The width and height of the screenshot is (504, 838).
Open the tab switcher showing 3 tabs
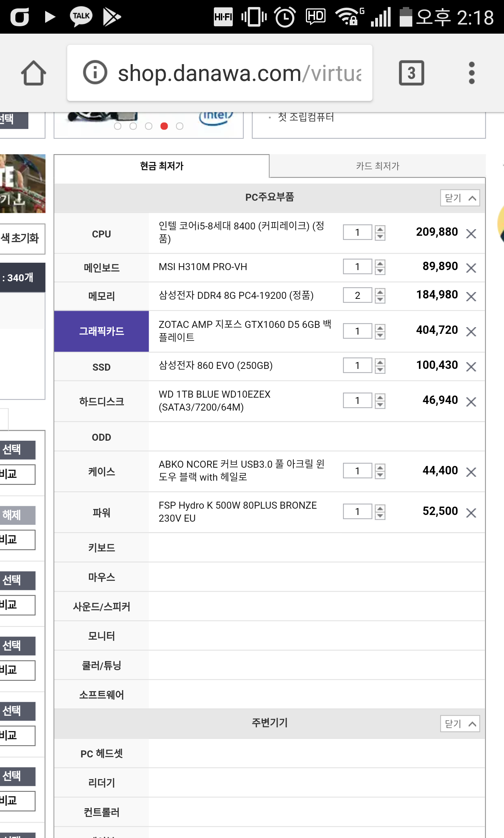[412, 73]
